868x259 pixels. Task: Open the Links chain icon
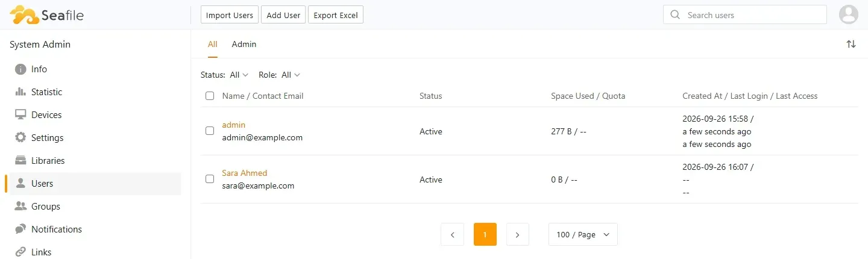pos(20,252)
